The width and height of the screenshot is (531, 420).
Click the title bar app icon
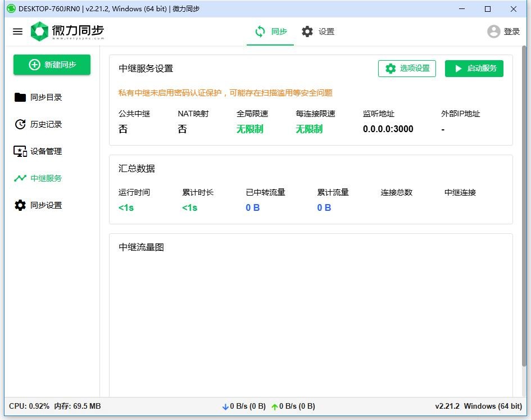tap(11, 9)
